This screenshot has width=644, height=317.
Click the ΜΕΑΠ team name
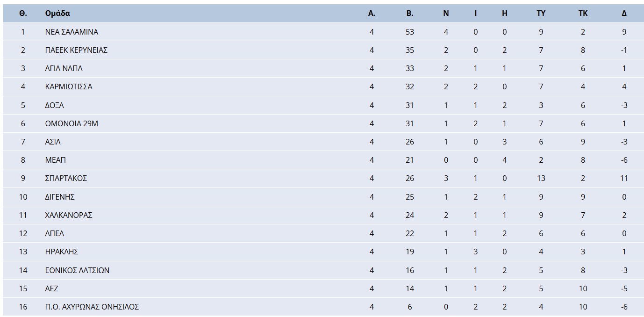click(x=55, y=160)
